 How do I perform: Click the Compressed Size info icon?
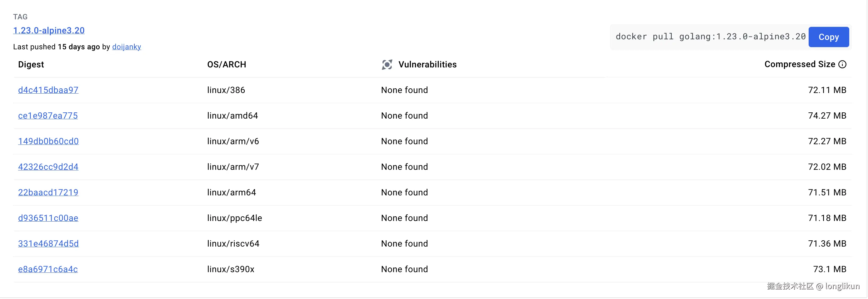[842, 64]
